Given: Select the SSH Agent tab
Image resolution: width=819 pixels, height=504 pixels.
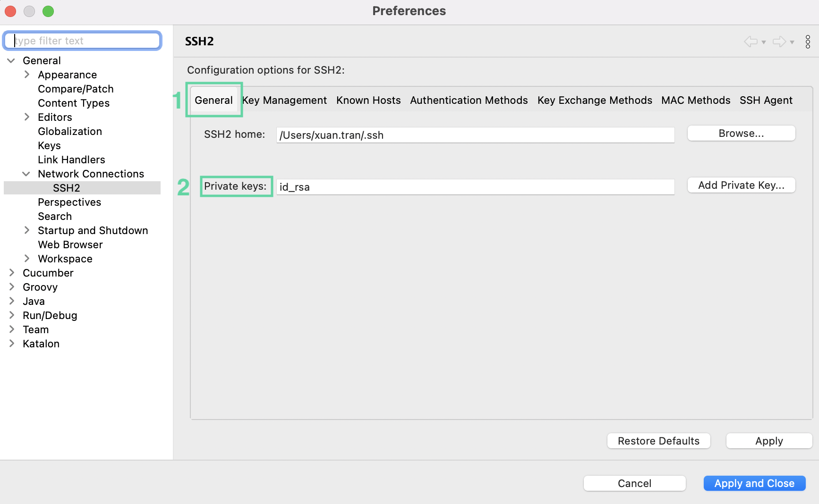Looking at the screenshot, I should point(766,100).
